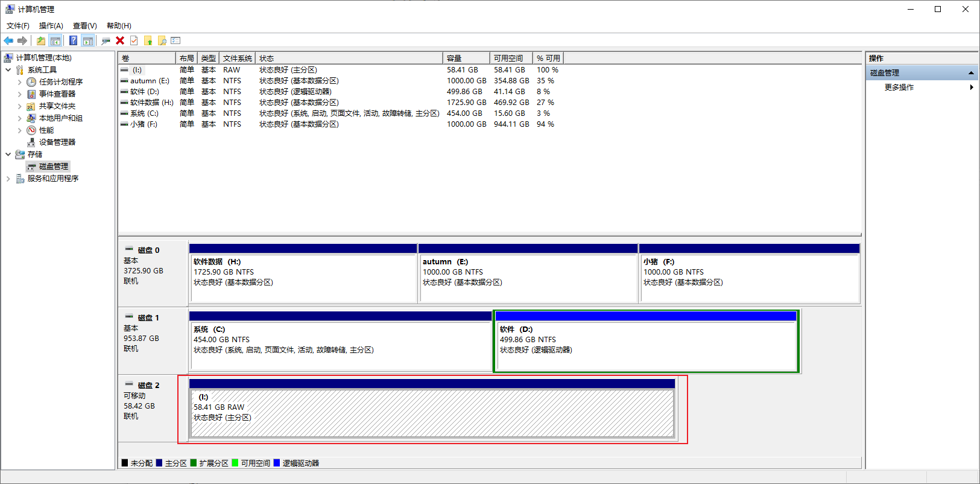Expand the 事件查看器 tree node
The width and height of the screenshot is (980, 484).
[x=19, y=94]
